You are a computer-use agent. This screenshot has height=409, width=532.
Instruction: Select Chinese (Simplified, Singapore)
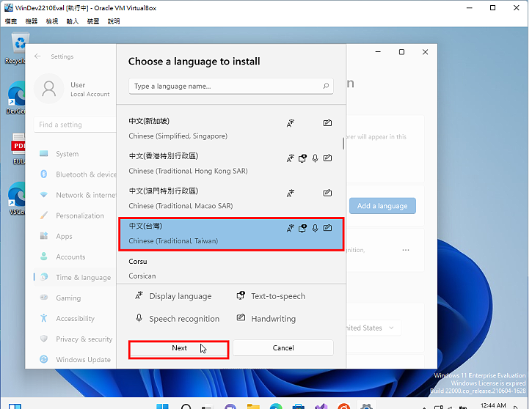(x=230, y=129)
